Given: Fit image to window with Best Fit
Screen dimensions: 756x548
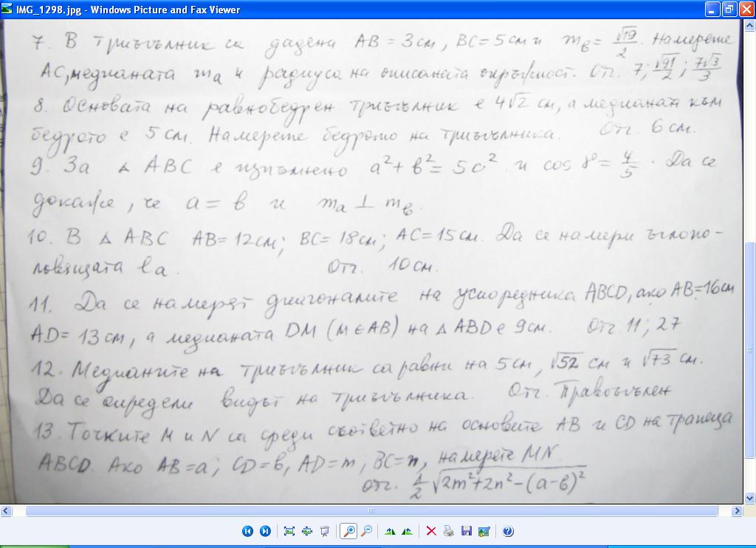Looking at the screenshot, I should point(289,531).
